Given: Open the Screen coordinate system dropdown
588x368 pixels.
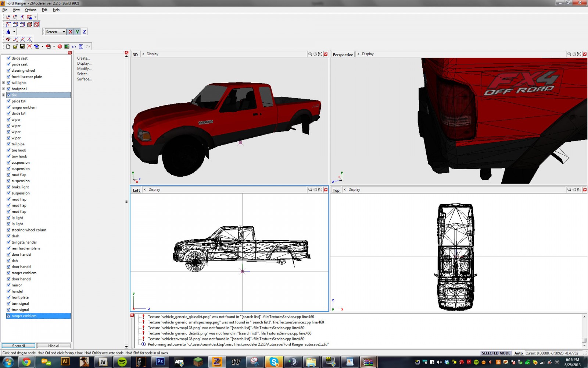Looking at the screenshot, I should pos(55,32).
